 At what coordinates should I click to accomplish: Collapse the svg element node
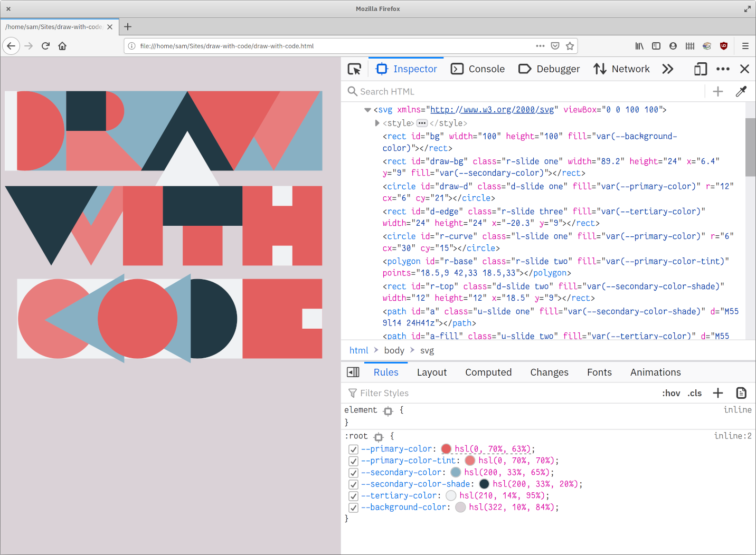pos(367,110)
